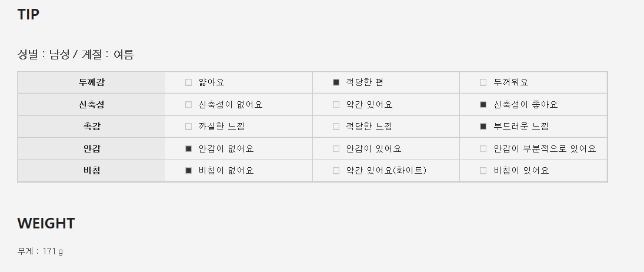Uncheck the 적당한 편 checkbox
Screen dimensions: 644x272
point(336,82)
